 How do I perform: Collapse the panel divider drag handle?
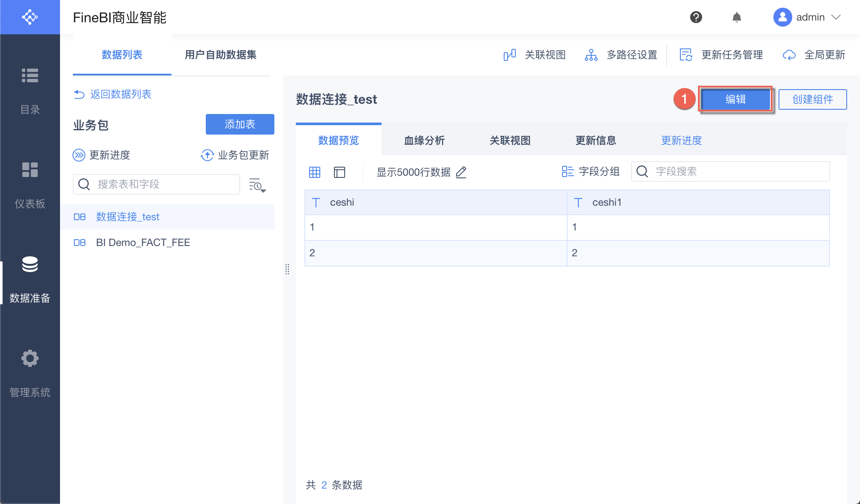click(287, 270)
